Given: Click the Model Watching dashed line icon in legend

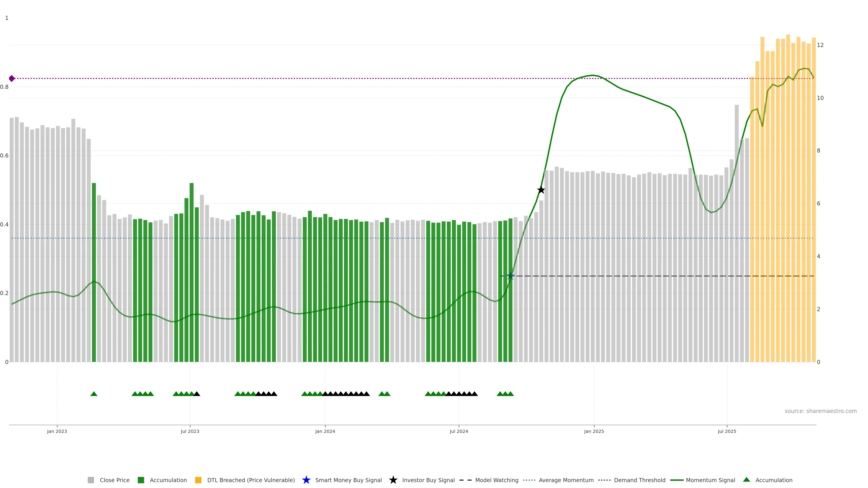Looking at the screenshot, I should (465, 480).
